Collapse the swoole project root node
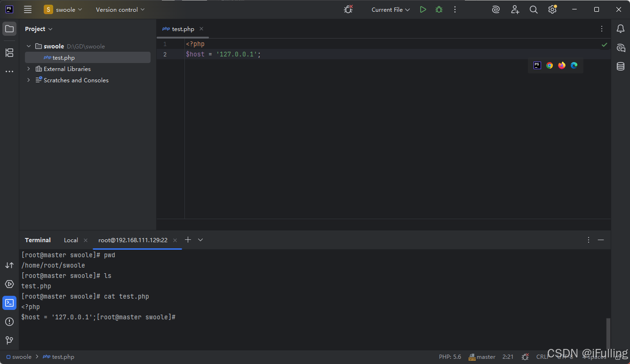This screenshot has width=630, height=364. coord(29,46)
